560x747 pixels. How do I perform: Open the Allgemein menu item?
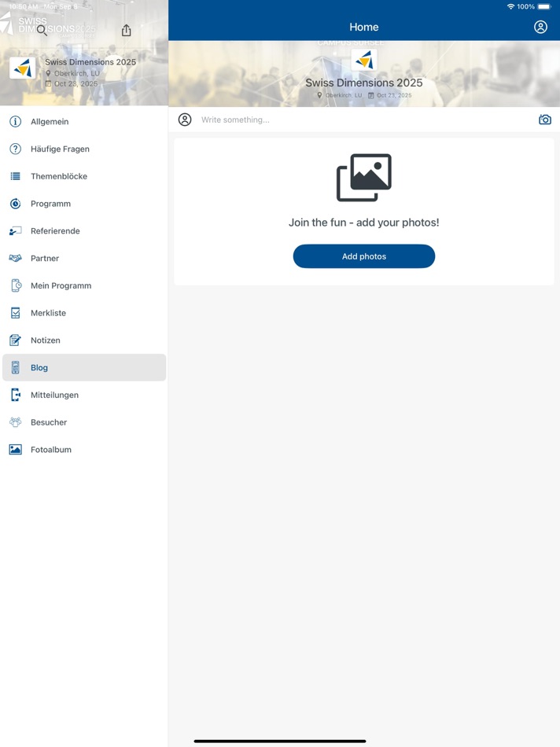tap(84, 121)
